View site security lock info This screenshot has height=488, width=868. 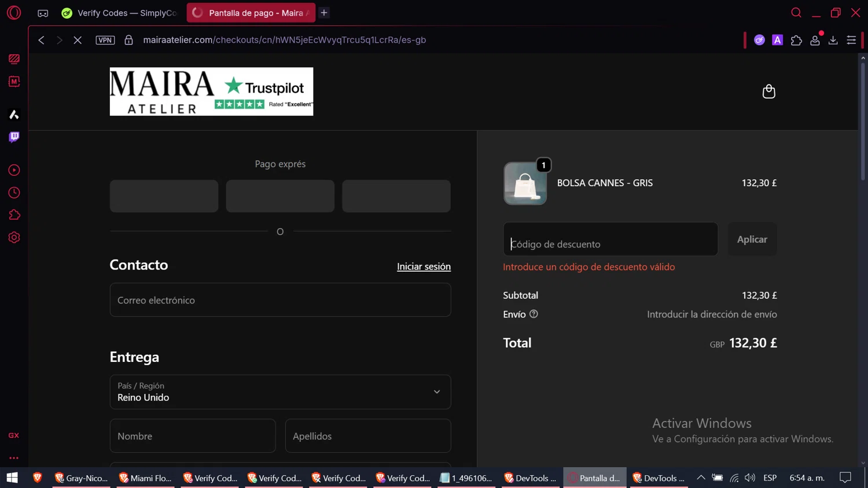pyautogui.click(x=128, y=40)
